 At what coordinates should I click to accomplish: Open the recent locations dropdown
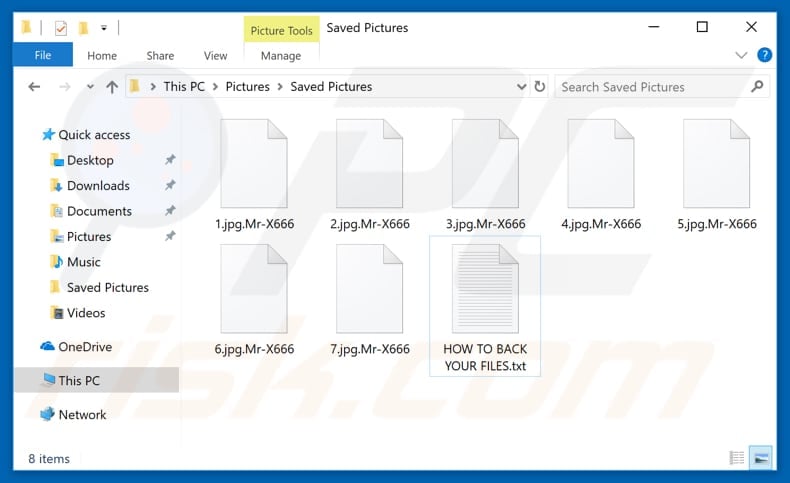[x=90, y=87]
